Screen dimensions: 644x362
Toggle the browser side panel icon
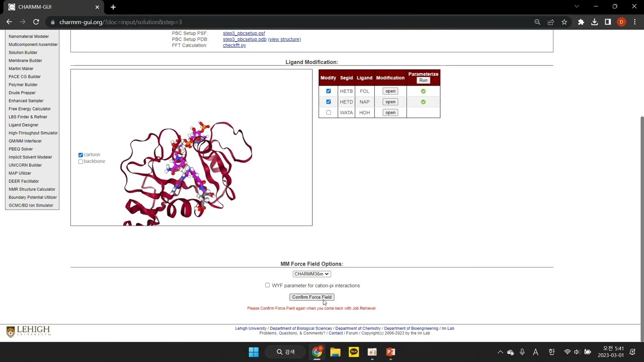[x=608, y=22]
